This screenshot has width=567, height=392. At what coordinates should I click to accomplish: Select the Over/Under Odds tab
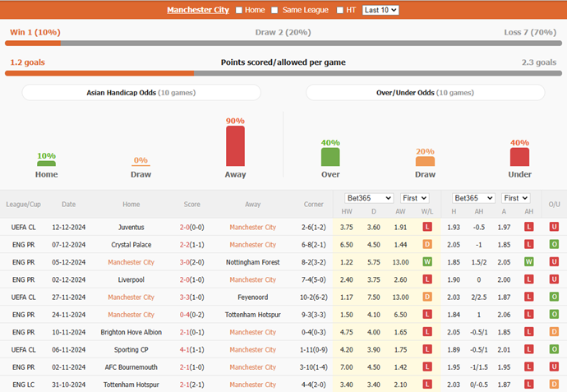(426, 93)
